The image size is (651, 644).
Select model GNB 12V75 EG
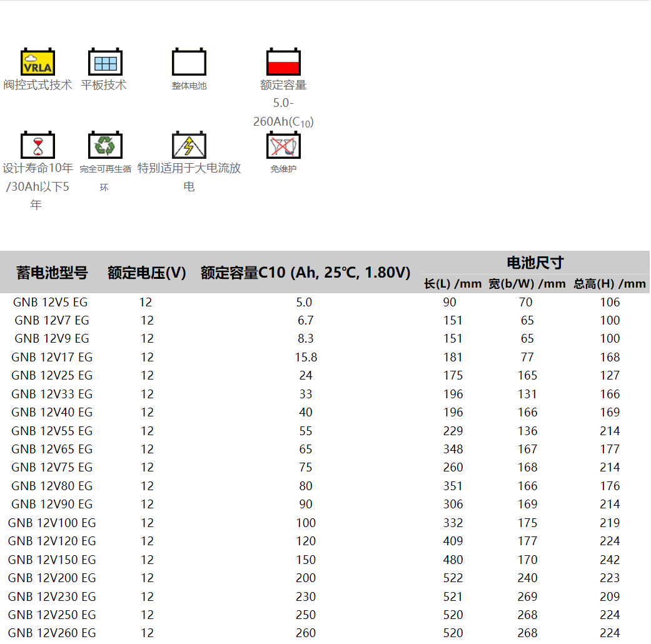pos(52,467)
